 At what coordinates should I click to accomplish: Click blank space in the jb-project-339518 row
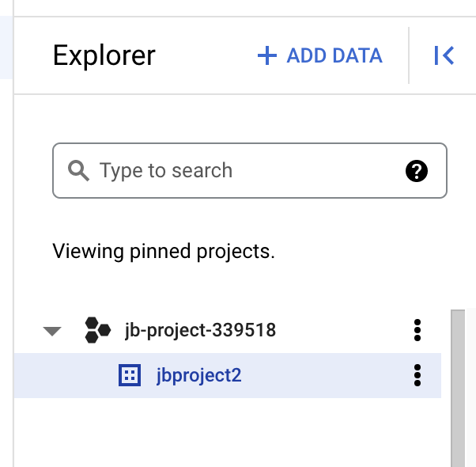(x=340, y=331)
